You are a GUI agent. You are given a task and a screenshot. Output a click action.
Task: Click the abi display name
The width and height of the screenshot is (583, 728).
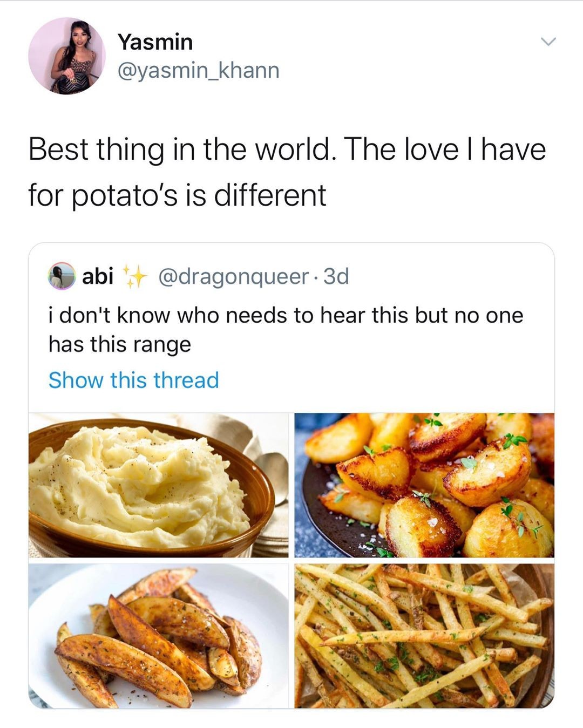[x=98, y=276]
